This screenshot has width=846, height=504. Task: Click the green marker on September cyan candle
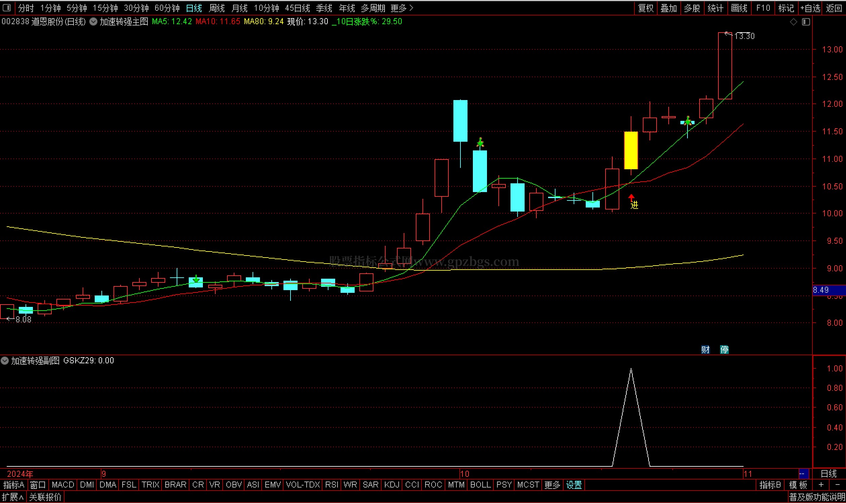[x=196, y=280]
